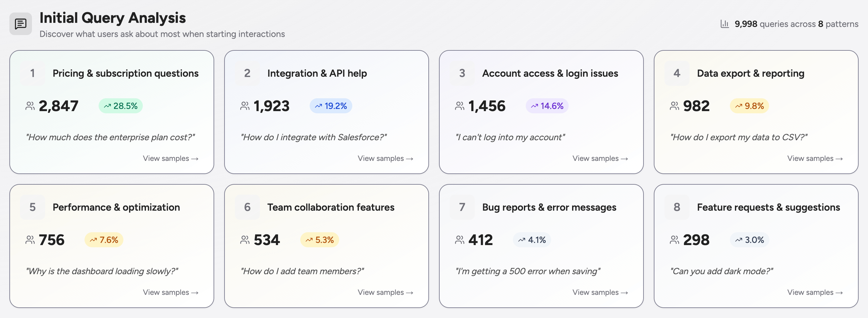This screenshot has width=868, height=318.
Task: Click the quote "How much does the enterprise plan cost?"
Action: coord(111,137)
